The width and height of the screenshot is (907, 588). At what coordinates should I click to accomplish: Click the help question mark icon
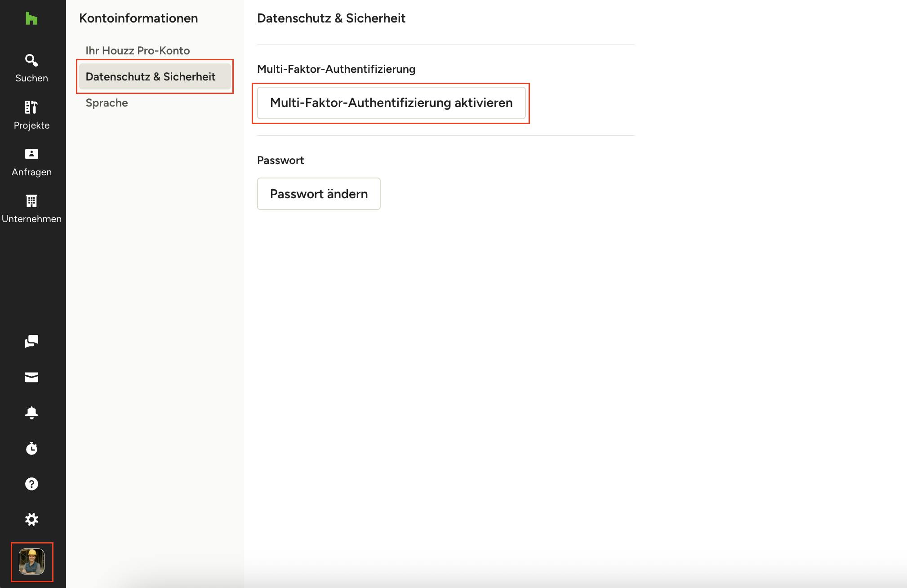[31, 484]
